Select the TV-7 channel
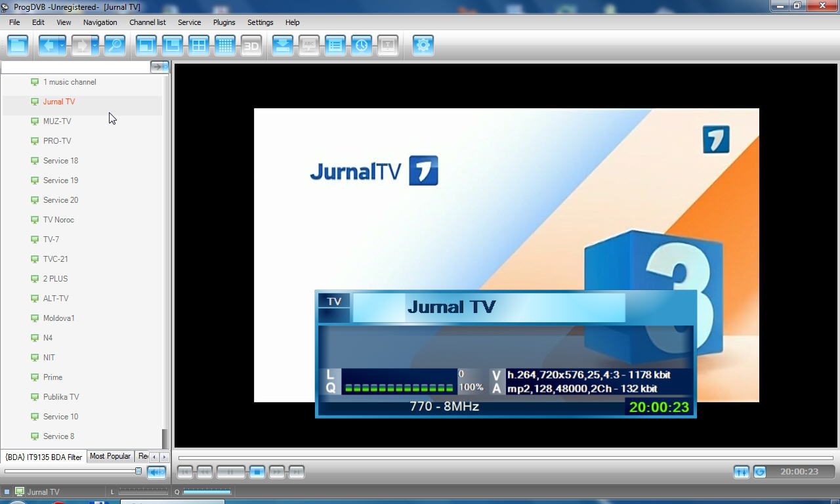Image resolution: width=840 pixels, height=504 pixels. [x=51, y=240]
